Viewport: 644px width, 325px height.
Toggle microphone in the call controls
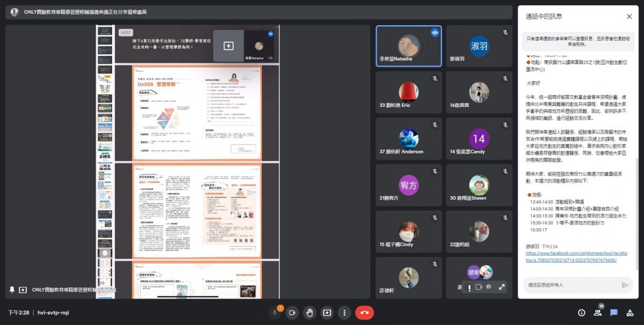(x=274, y=312)
